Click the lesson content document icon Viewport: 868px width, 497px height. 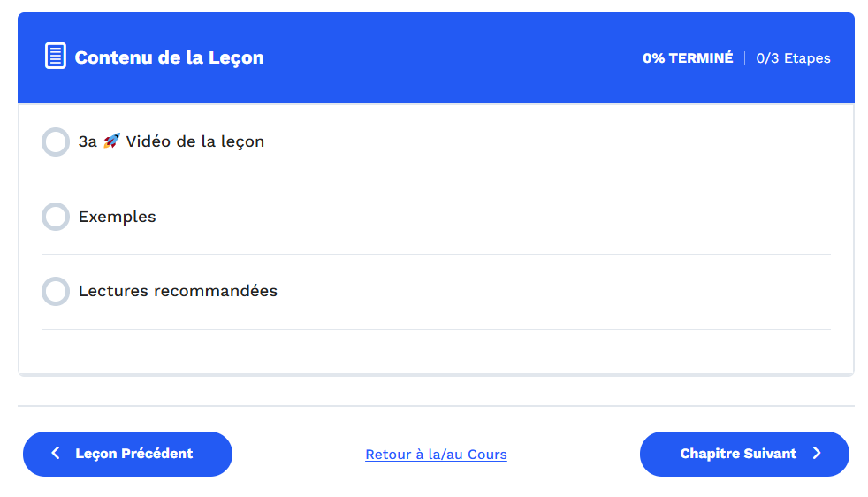tap(56, 56)
